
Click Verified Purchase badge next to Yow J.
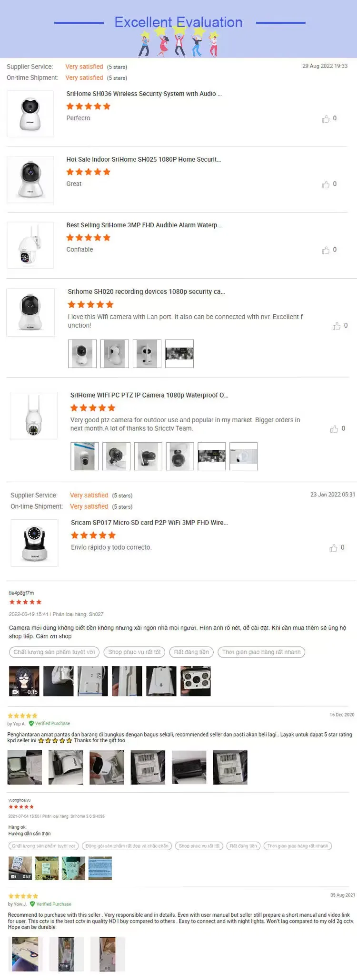coord(50,904)
